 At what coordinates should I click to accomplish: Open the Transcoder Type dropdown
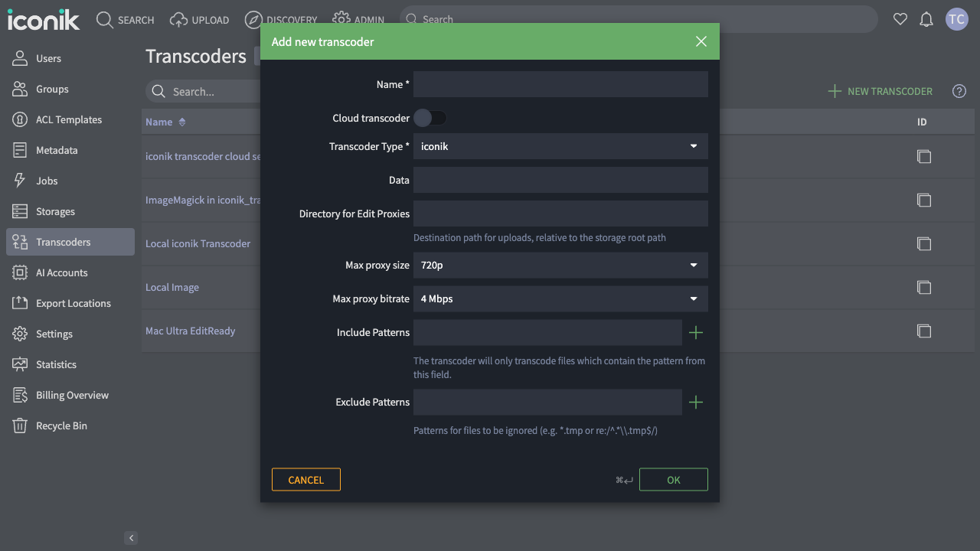[x=560, y=146]
